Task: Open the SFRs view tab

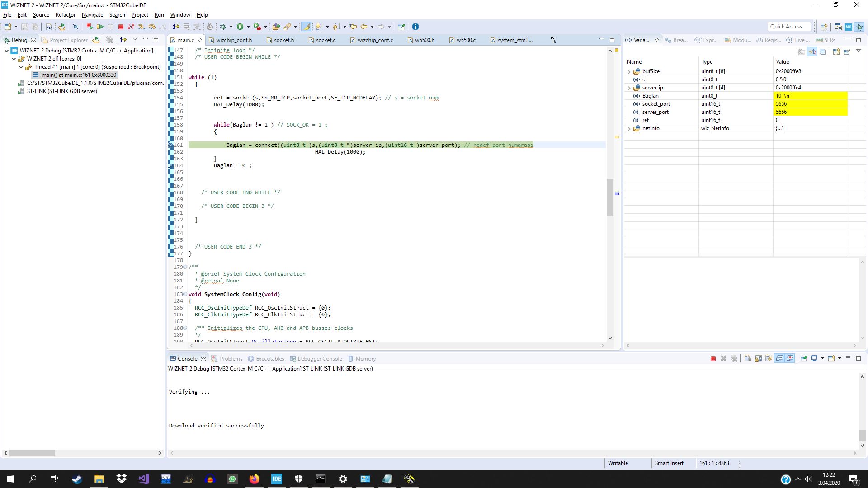Action: click(826, 40)
